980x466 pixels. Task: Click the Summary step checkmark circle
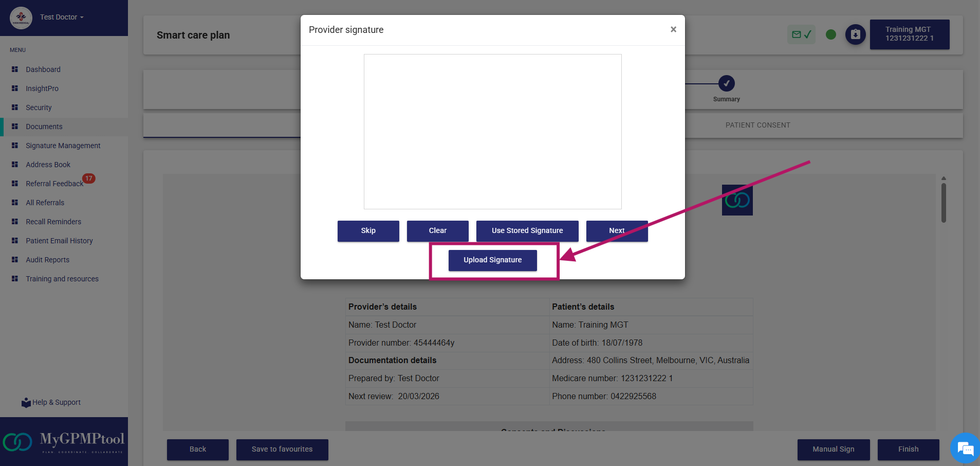coord(726,83)
